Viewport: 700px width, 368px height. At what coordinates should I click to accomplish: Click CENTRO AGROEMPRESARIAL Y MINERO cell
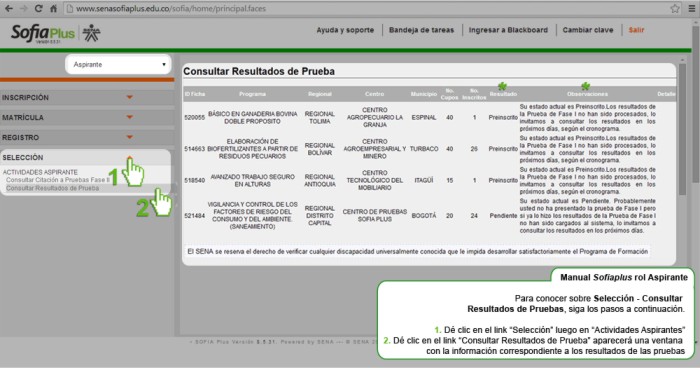(375, 149)
